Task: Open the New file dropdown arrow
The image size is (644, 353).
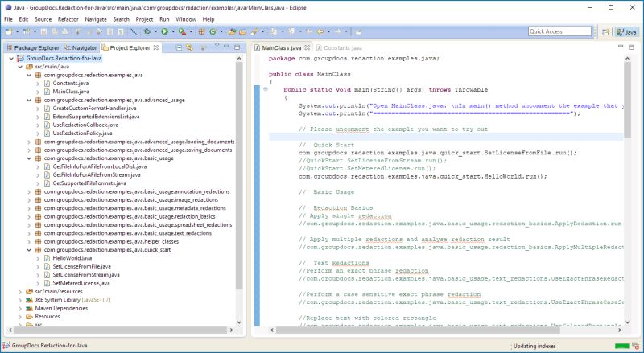Action: 17,31
